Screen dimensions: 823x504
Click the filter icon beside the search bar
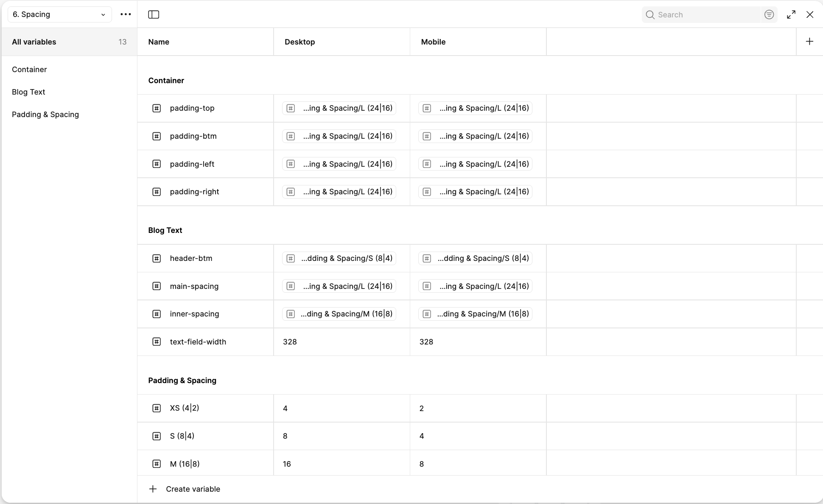click(x=769, y=14)
